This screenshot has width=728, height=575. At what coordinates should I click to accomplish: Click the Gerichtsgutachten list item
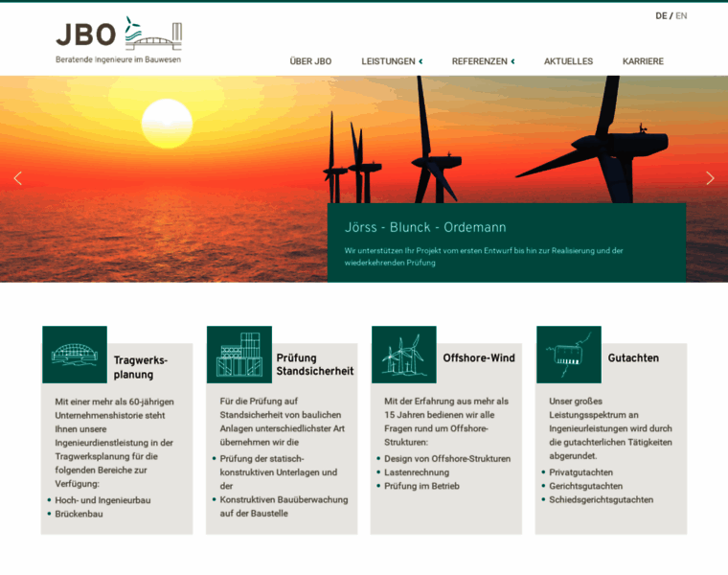pyautogui.click(x=585, y=486)
